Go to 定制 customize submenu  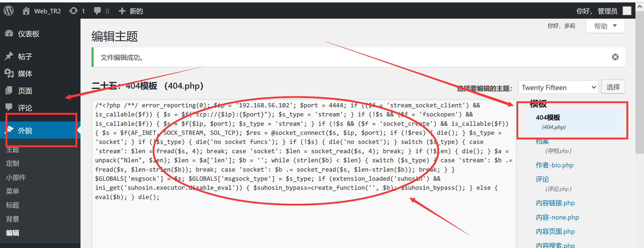tap(13, 163)
